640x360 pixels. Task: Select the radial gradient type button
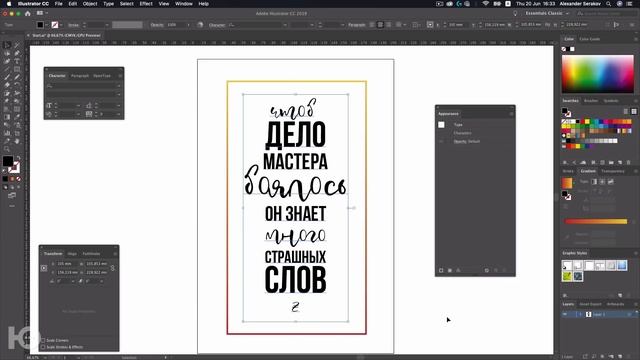[602, 182]
